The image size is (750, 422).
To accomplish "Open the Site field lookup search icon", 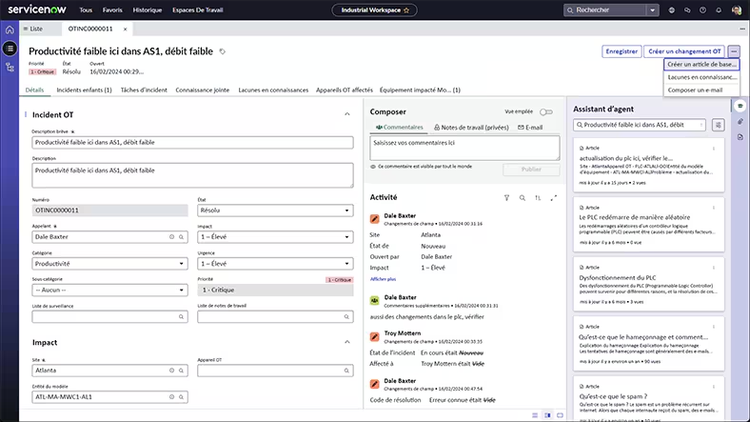I will (181, 370).
